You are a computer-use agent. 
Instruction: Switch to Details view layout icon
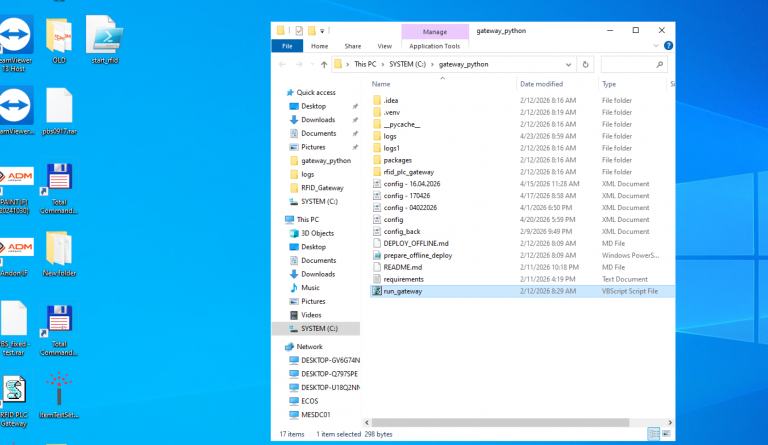pyautogui.click(x=653, y=434)
